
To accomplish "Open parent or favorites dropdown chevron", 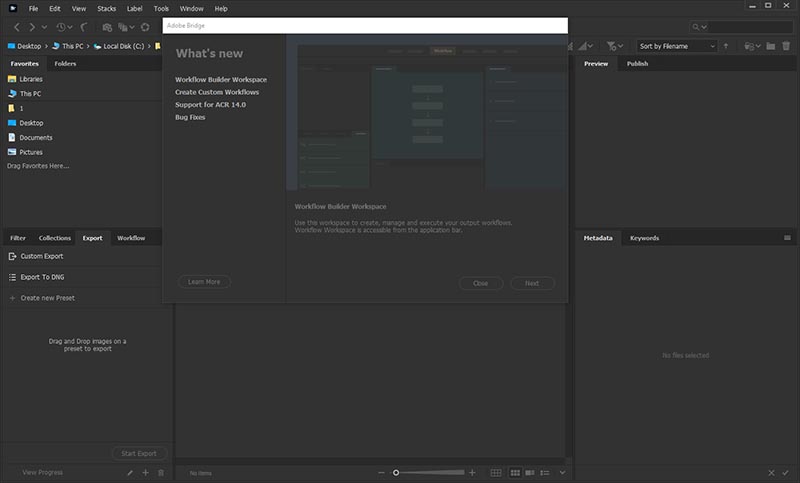I will click(x=44, y=27).
